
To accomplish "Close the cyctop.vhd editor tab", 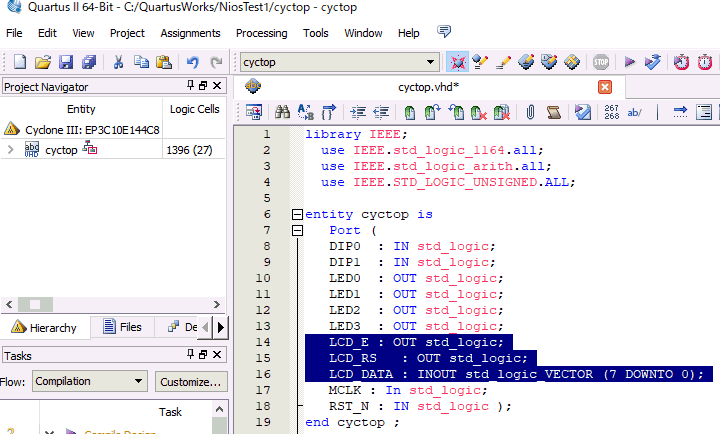I will click(605, 87).
